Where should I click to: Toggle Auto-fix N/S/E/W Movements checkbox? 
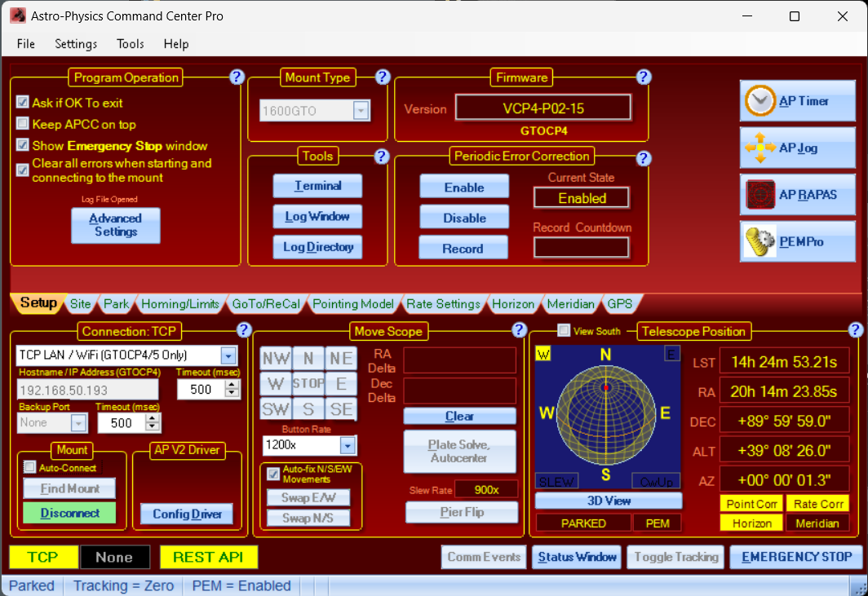click(273, 474)
